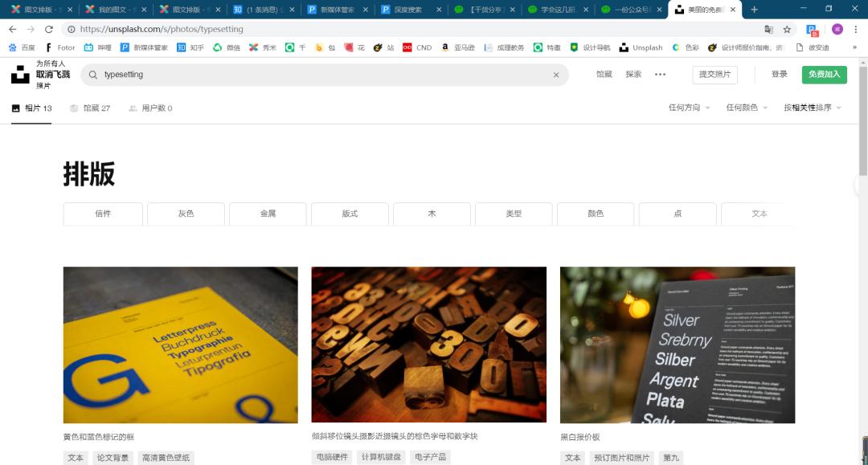
Task: Switch to the 馆藏 27 tab
Action: (88, 108)
